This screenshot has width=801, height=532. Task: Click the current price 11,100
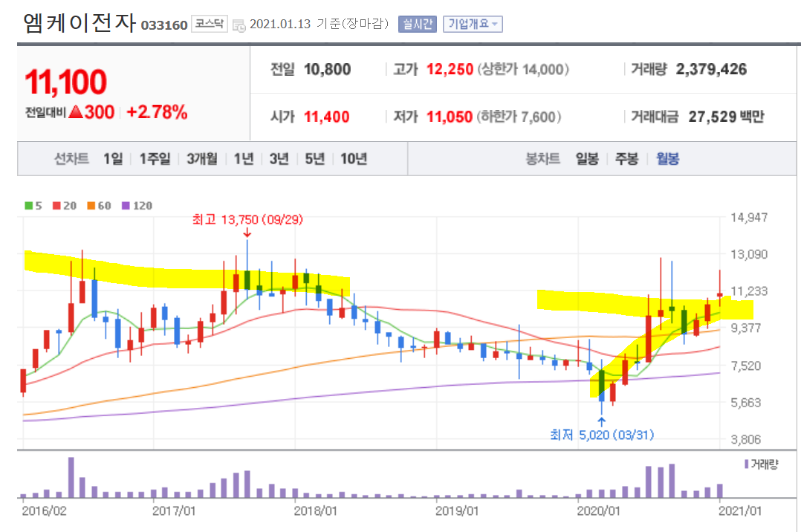click(x=66, y=82)
